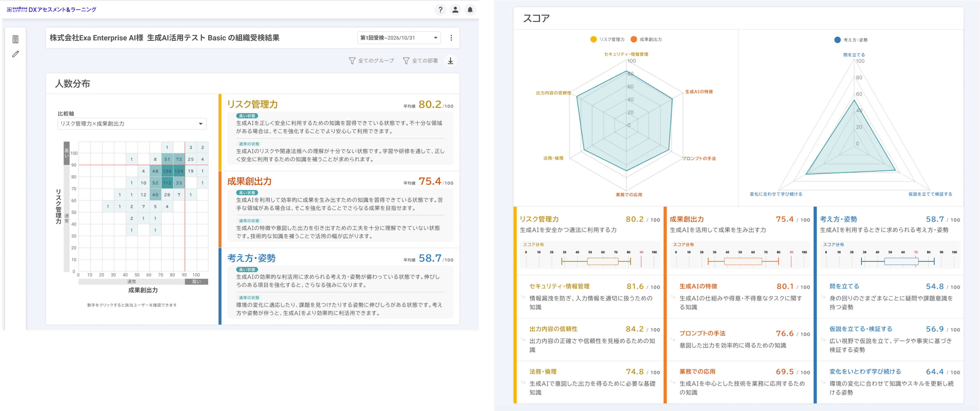Open the three-dot more options menu
The width and height of the screenshot is (980, 411).
451,38
